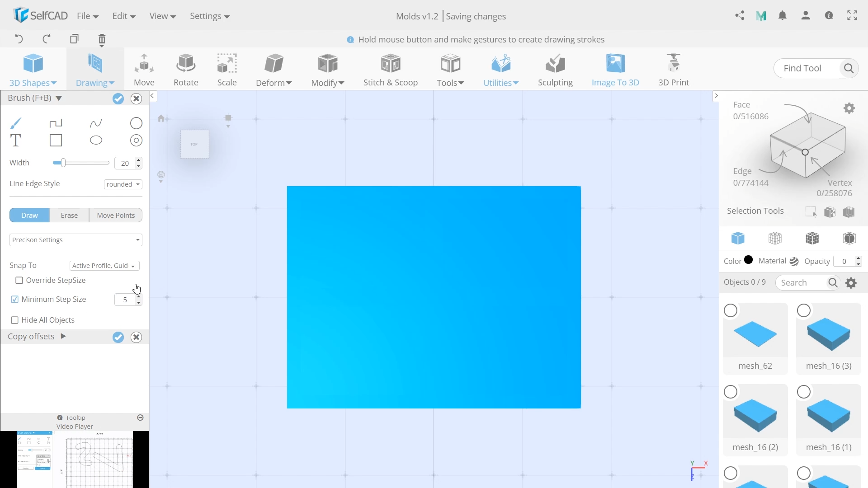The width and height of the screenshot is (868, 488).
Task: Open the Sculpting tool
Action: pos(555,70)
